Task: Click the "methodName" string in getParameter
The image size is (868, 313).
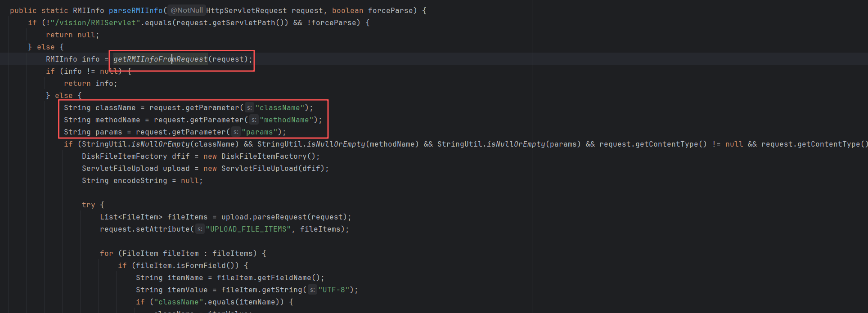Action: click(x=286, y=120)
